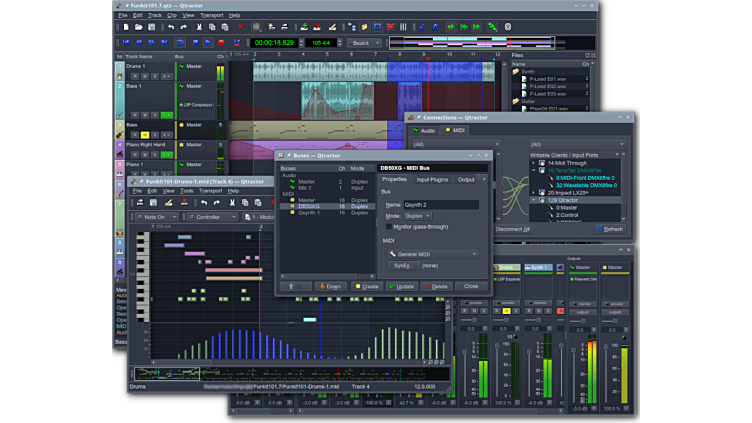
Task: Click the Cut scissors icon in MIDI editor
Action: coord(231,203)
